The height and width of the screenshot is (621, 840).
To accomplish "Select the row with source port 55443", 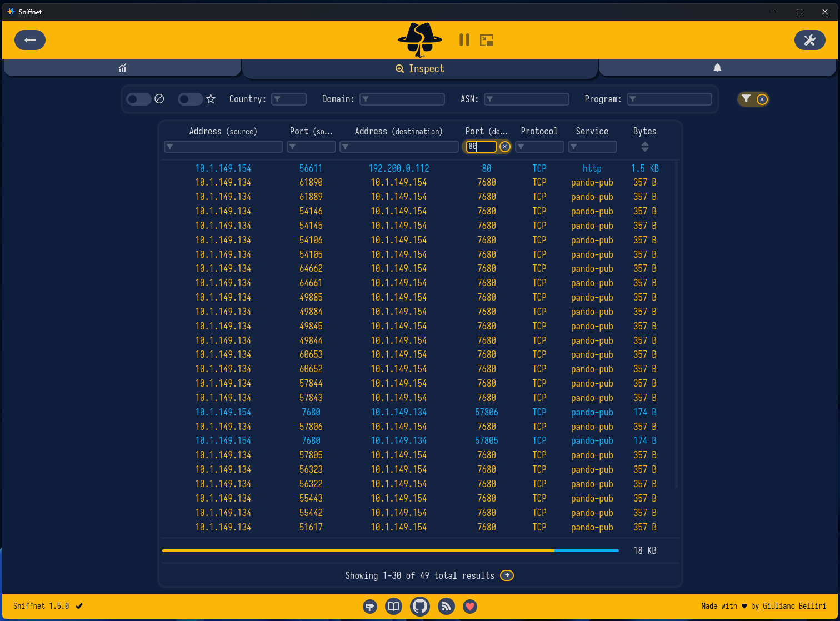I will [419, 498].
